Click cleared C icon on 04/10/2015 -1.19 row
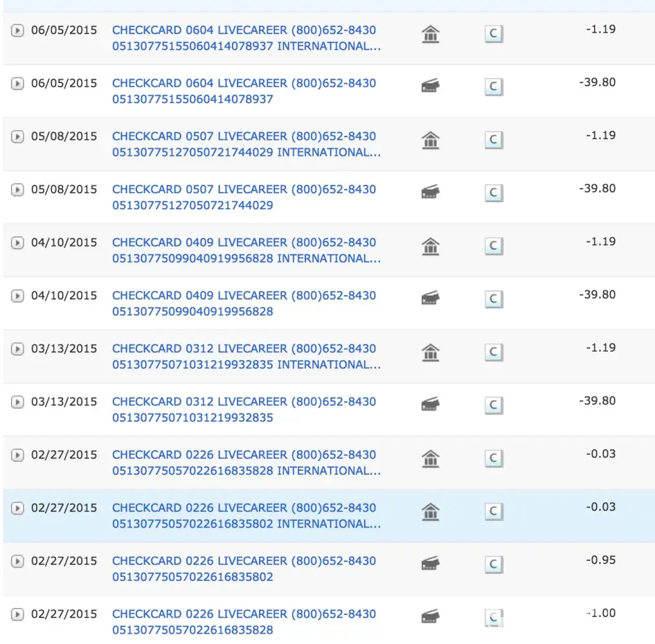Image resolution: width=655 pixels, height=644 pixels. tap(494, 246)
